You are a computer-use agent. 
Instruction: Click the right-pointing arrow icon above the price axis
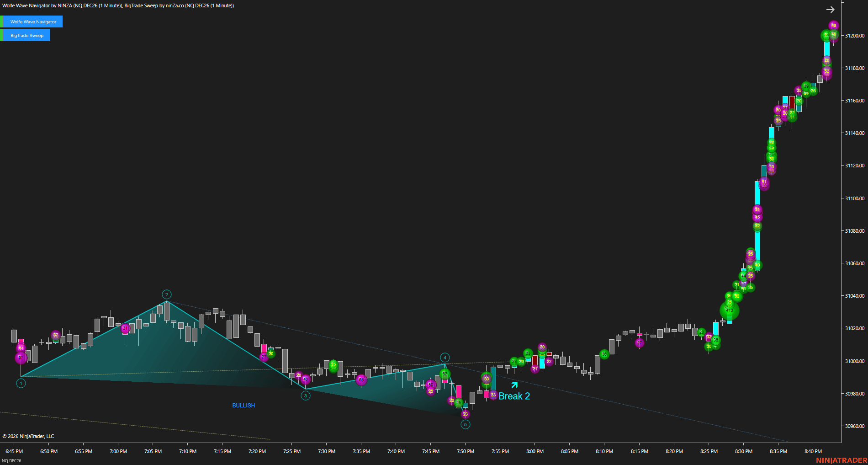(x=831, y=10)
